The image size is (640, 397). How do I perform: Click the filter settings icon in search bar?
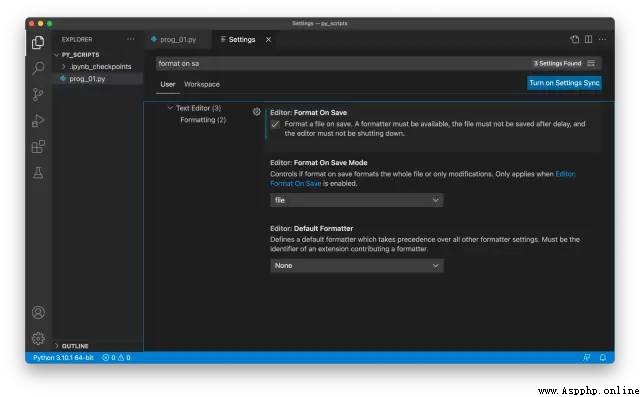pyautogui.click(x=591, y=63)
